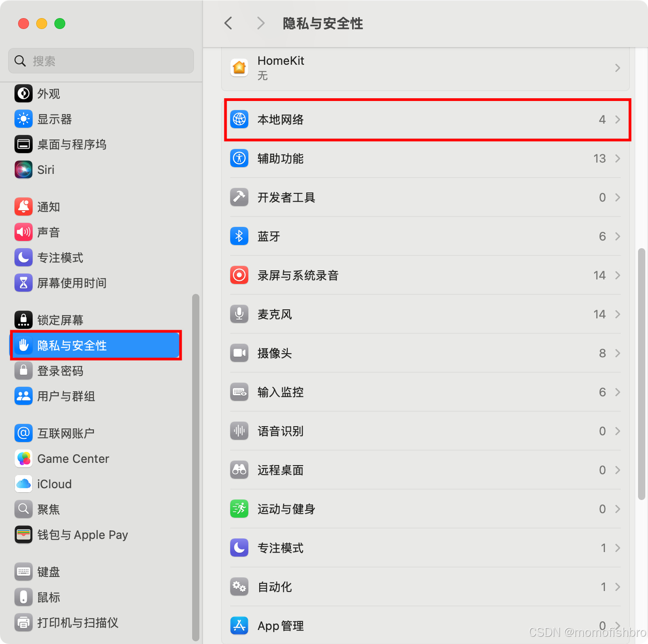Image resolution: width=648 pixels, height=644 pixels.
Task: Click the main pane vertical scrollbar
Action: coord(641,374)
